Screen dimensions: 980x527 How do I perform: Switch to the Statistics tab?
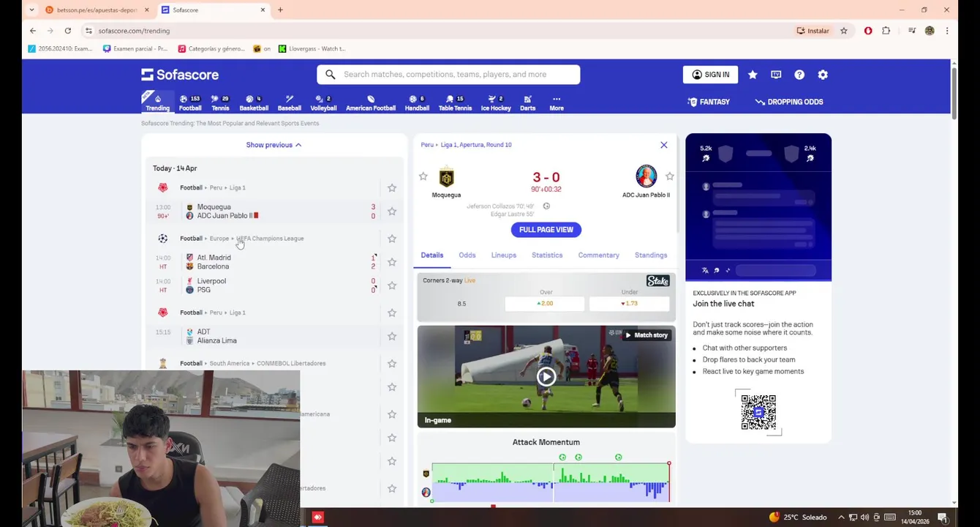(x=547, y=255)
